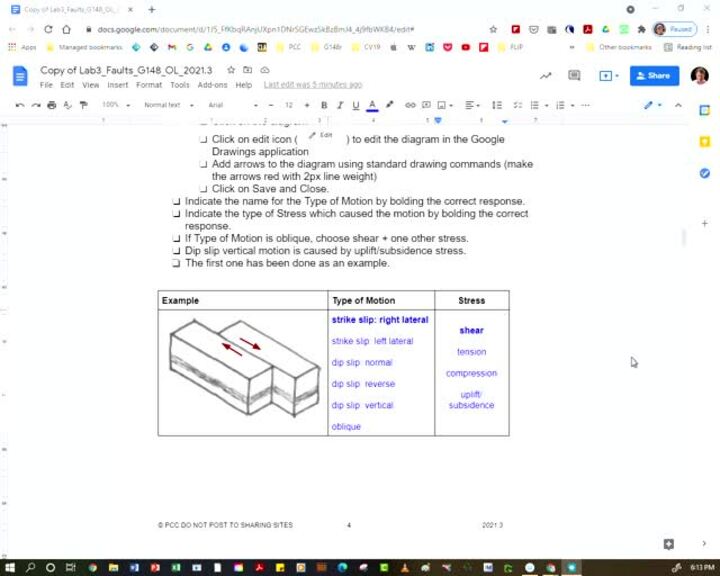This screenshot has width=720, height=576.
Task: Open the Windows Start menu
Action: [x=10, y=568]
